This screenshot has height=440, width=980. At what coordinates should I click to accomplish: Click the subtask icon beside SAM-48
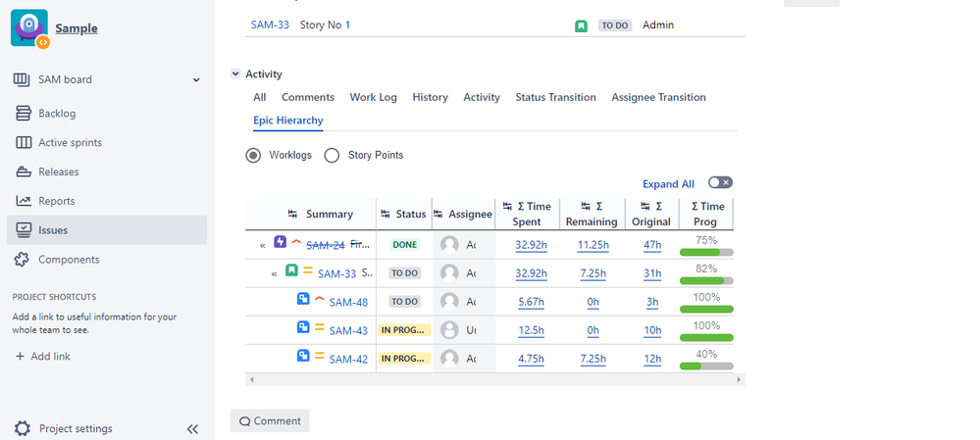pos(303,298)
